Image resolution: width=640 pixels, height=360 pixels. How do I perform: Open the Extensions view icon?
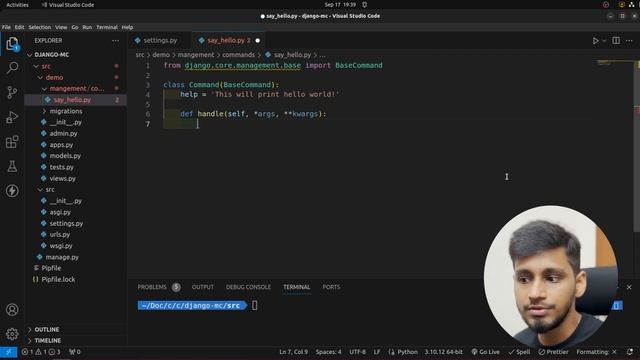[x=12, y=142]
